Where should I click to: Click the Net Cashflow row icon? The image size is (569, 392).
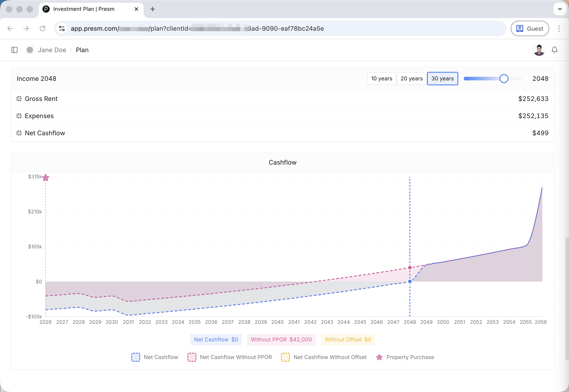click(x=19, y=133)
